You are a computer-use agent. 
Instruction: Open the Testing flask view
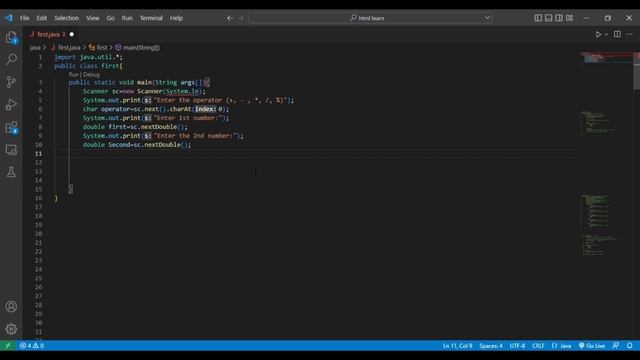11,172
